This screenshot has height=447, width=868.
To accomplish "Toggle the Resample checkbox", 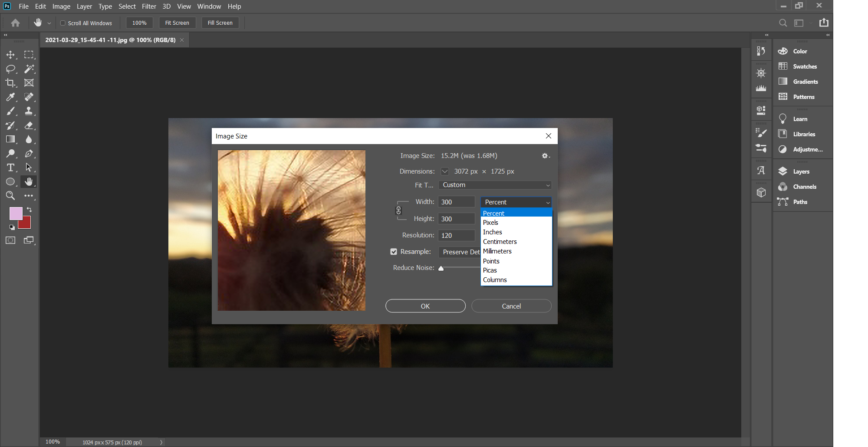I will click(x=394, y=252).
